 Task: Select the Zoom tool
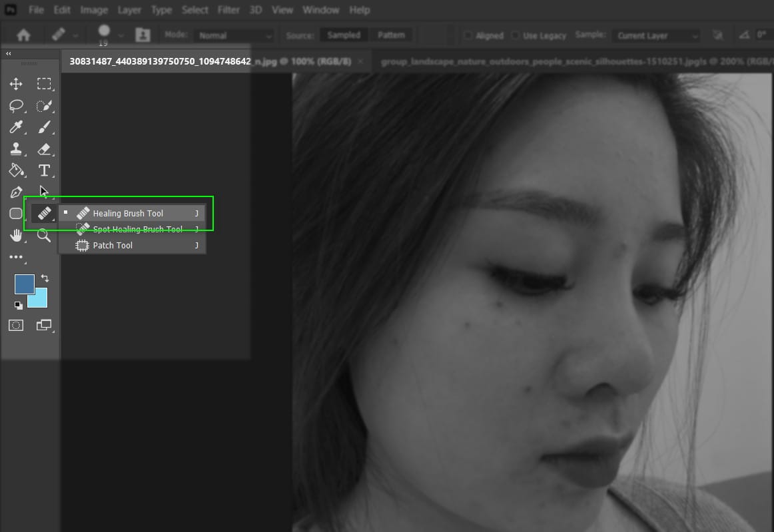click(x=45, y=235)
